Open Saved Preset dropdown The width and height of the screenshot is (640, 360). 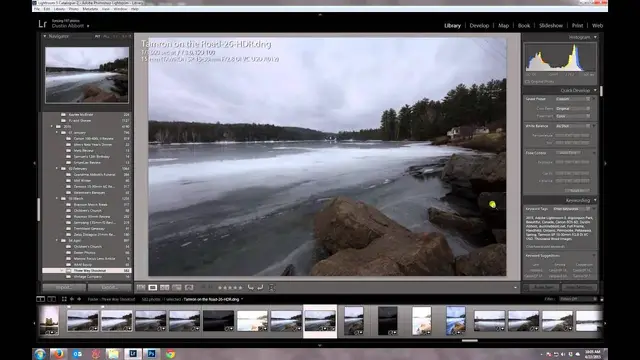(573, 99)
